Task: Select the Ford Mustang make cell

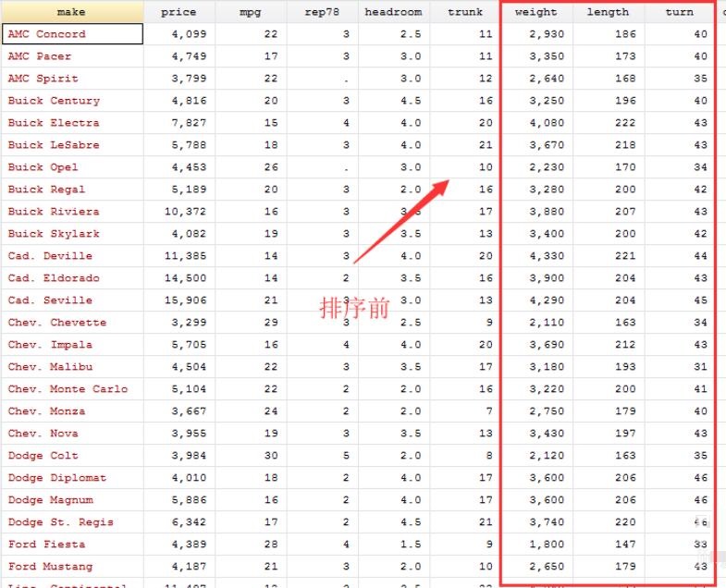Action: tap(71, 567)
